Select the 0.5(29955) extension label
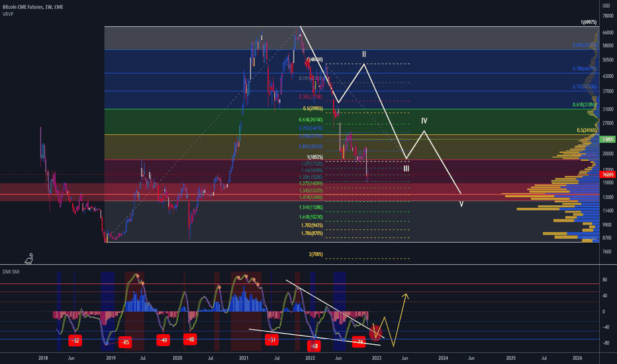Screen dimensions: 617x364 (x=313, y=109)
